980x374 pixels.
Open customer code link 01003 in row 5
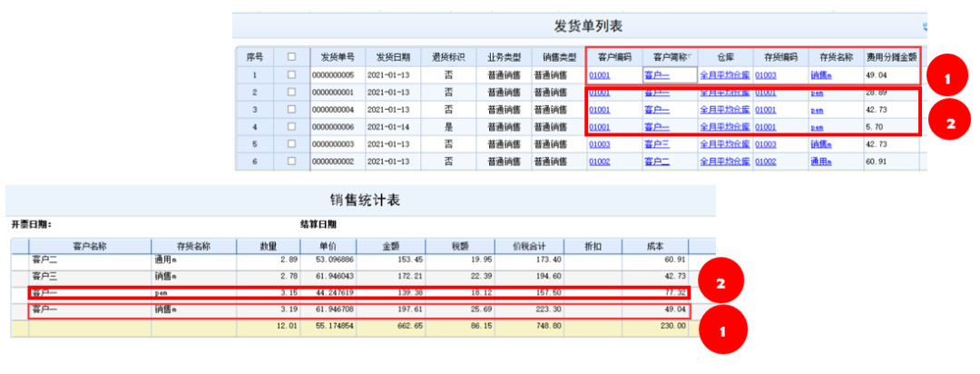[599, 144]
